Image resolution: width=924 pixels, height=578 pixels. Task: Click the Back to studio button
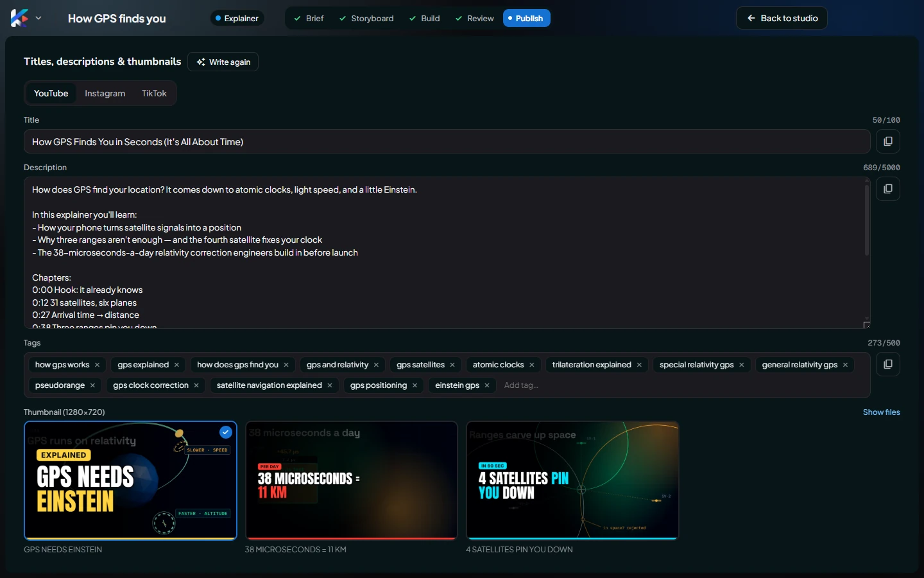pos(782,18)
